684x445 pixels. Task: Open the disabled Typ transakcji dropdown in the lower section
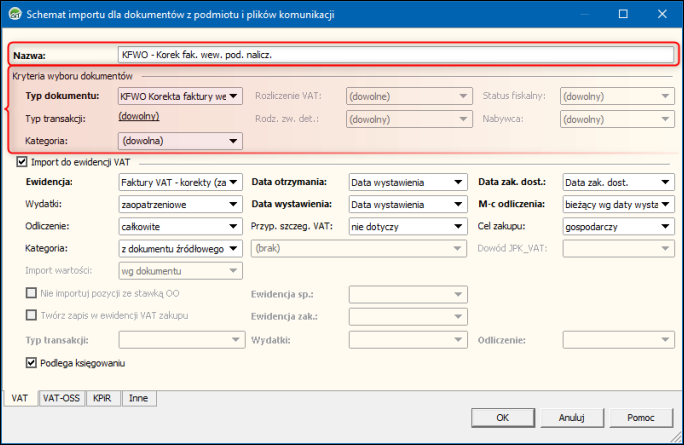point(180,340)
